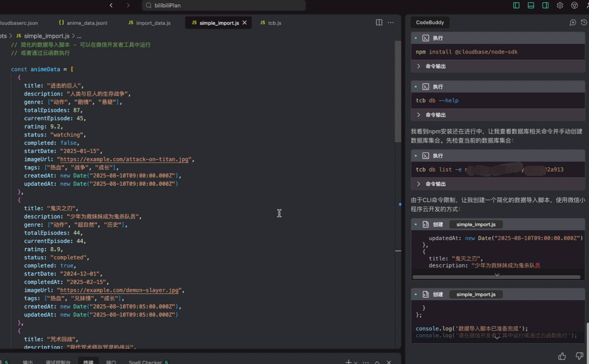Click terminal icon of tcb db --help step
589x364 pixels.
(x=426, y=87)
